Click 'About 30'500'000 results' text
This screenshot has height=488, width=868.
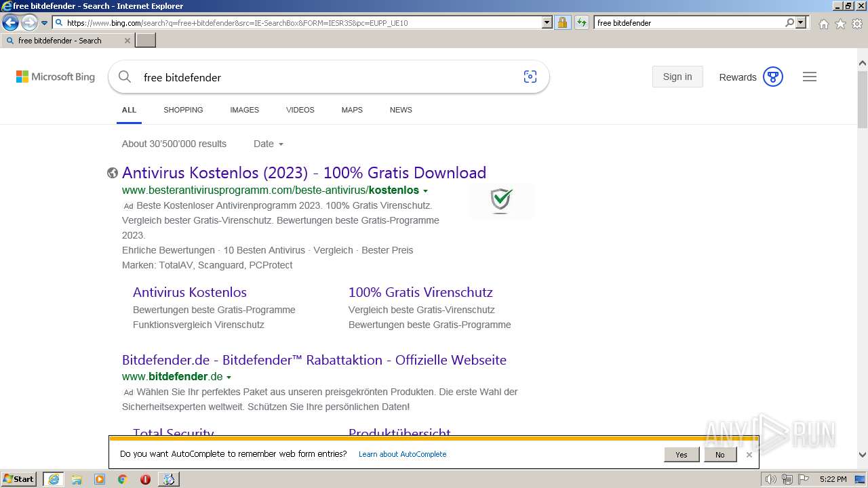[x=174, y=144]
